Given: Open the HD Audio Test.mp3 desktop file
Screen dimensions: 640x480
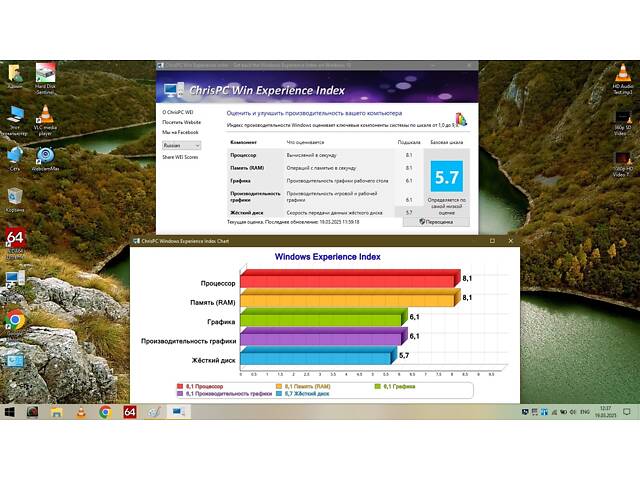Looking at the screenshot, I should (623, 79).
